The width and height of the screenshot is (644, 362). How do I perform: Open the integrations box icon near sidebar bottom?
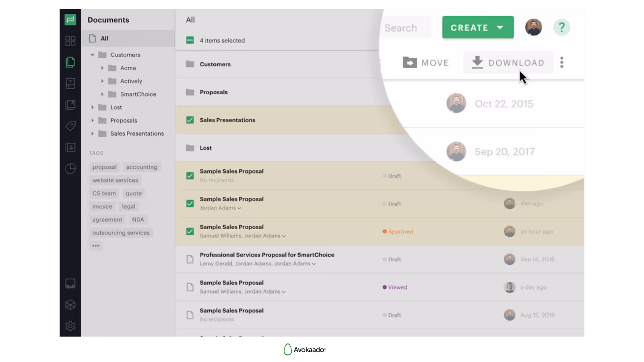[70, 304]
